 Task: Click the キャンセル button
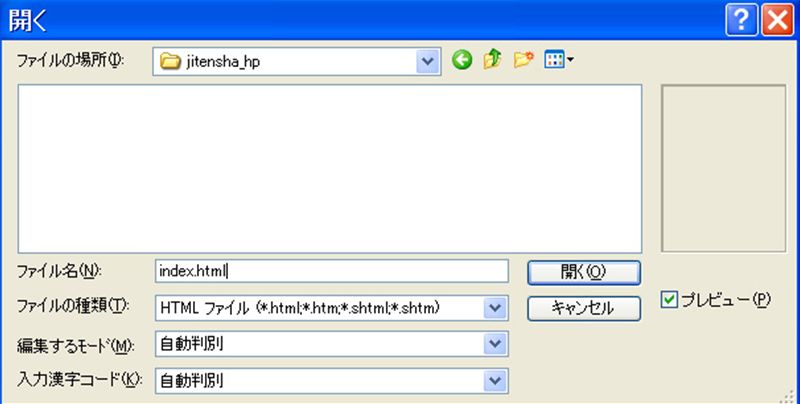pyautogui.click(x=583, y=309)
